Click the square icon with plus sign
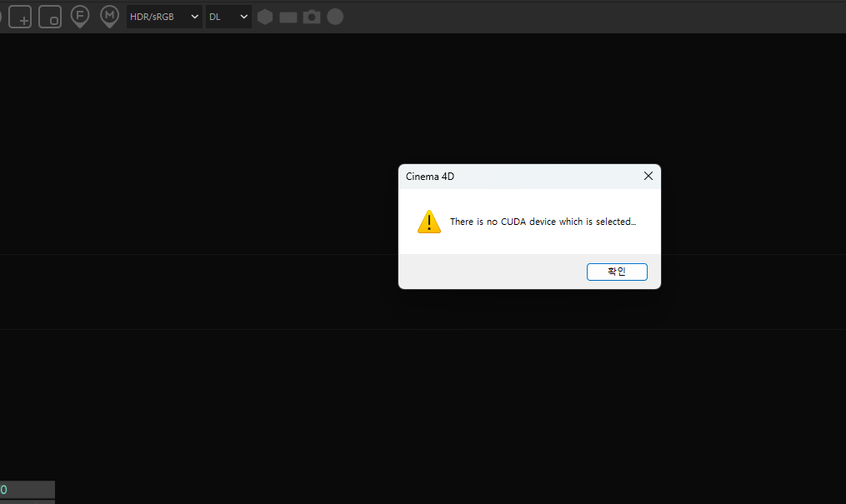The width and height of the screenshot is (846, 504). click(x=20, y=17)
